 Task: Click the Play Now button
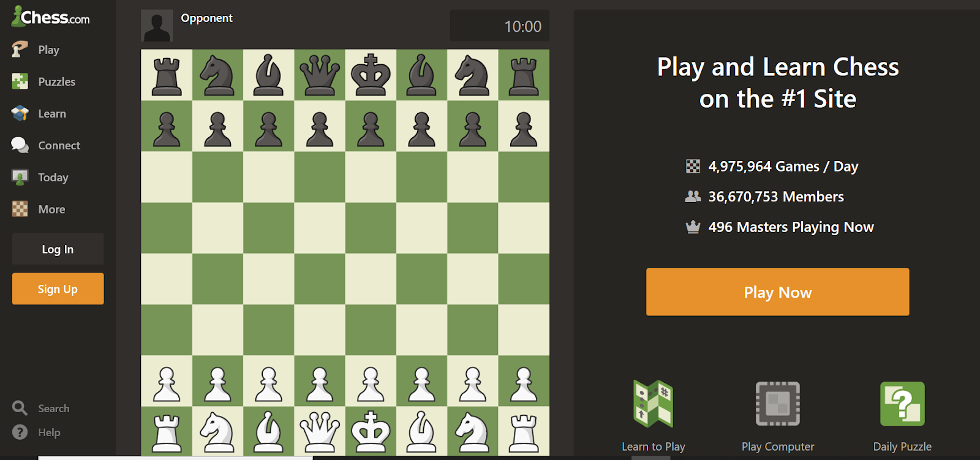778,292
